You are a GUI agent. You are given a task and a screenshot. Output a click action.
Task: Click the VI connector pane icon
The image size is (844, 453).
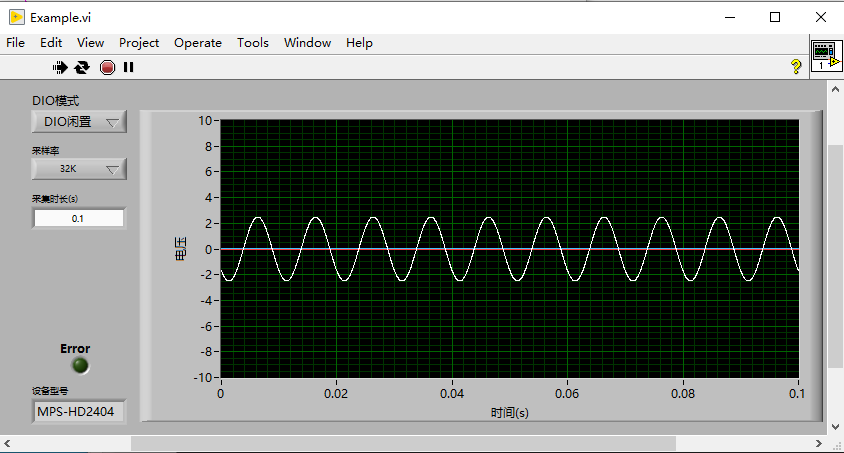coord(824,55)
